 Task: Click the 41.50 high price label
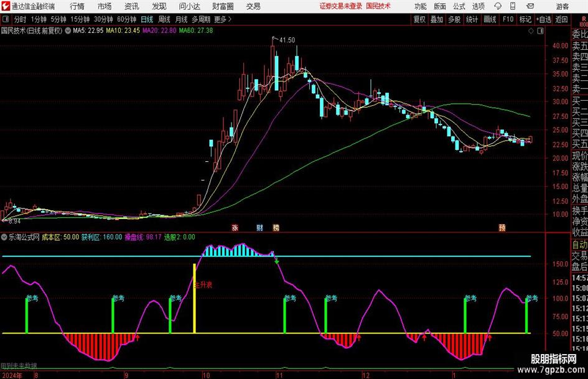click(x=287, y=40)
